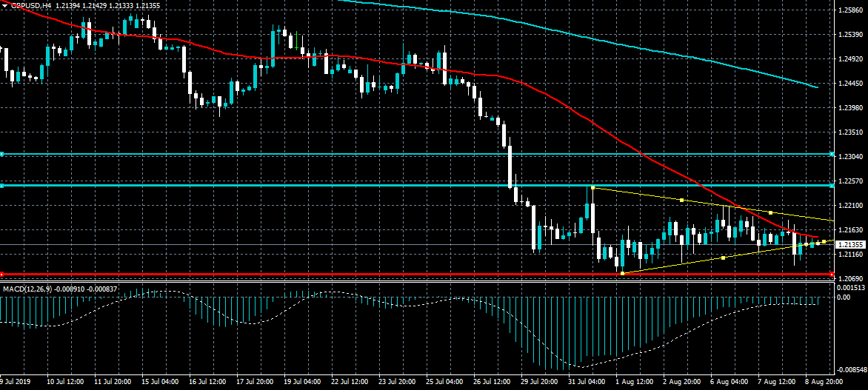Click the 8 Aug 20:00 time label
This screenshot has width=868, height=390.
point(825,382)
